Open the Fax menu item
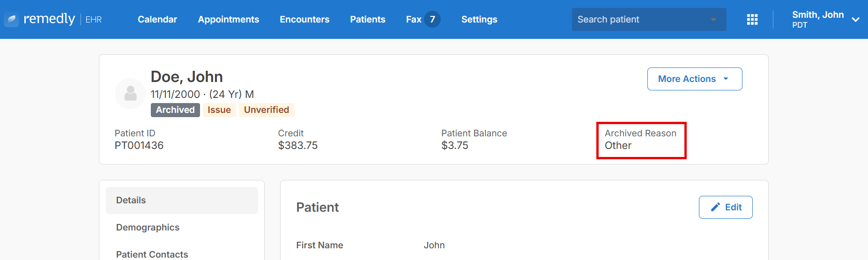868x260 pixels. (414, 19)
